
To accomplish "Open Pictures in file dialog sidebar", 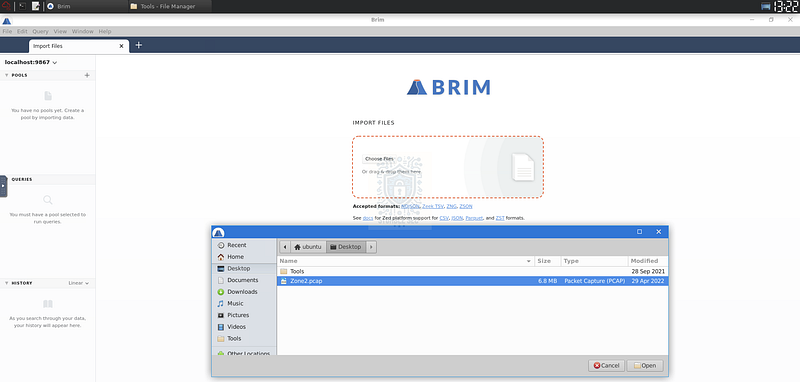I will coord(243,315).
